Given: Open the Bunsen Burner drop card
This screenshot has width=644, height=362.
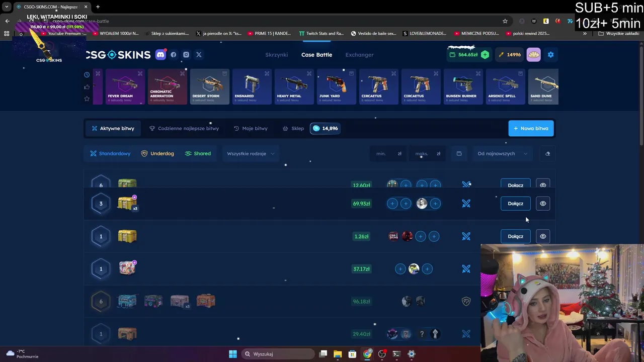Looking at the screenshot, I should 463,86.
